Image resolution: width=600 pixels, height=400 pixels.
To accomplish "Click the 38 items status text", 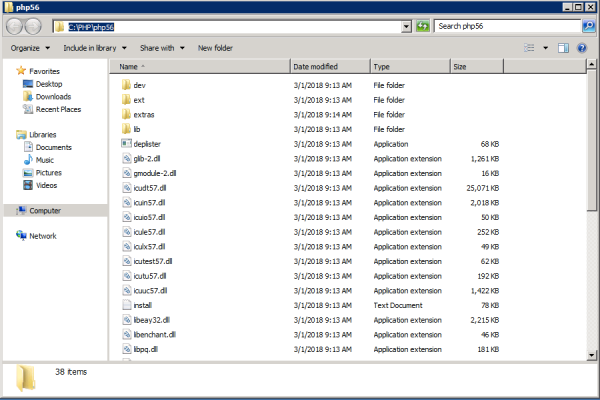I will tap(71, 372).
